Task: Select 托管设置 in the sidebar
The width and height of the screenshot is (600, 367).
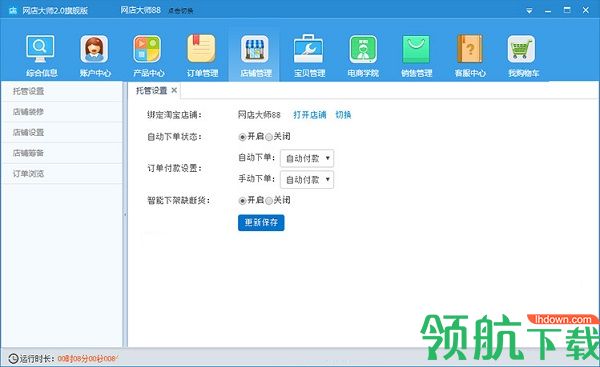Action: (x=62, y=91)
